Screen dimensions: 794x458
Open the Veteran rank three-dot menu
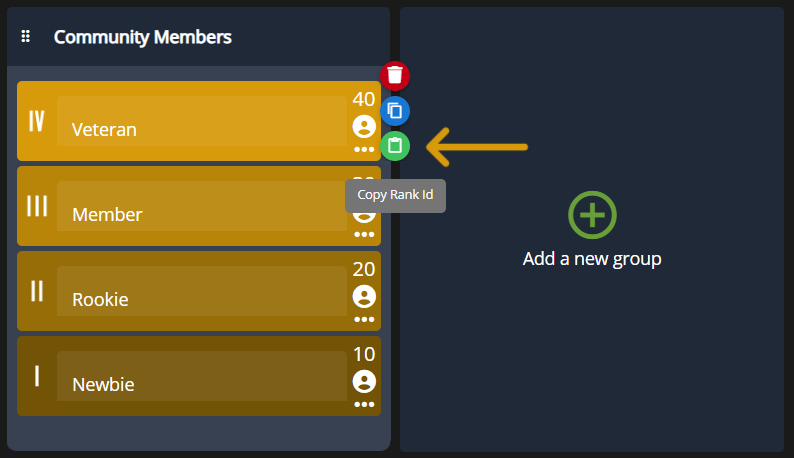[364, 149]
